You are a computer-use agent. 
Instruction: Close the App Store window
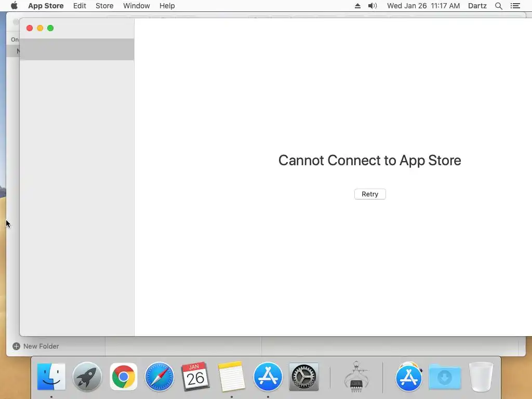(x=30, y=28)
